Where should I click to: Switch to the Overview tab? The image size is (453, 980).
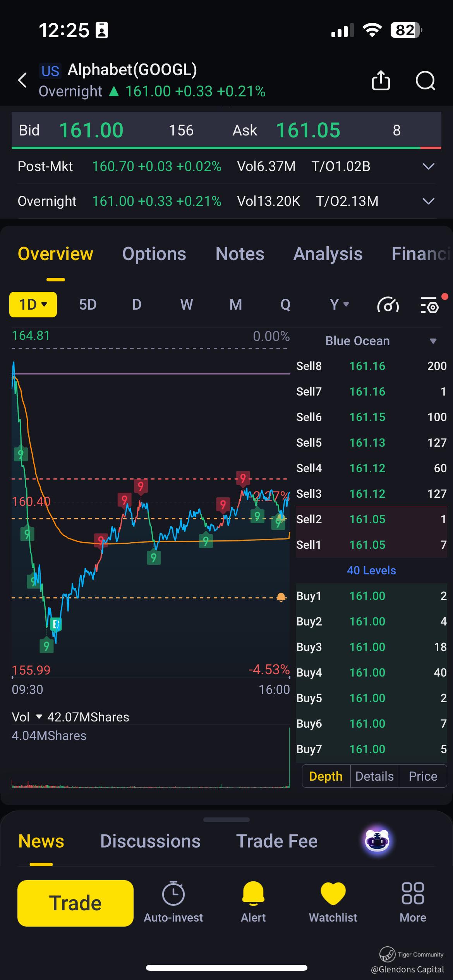pos(55,254)
